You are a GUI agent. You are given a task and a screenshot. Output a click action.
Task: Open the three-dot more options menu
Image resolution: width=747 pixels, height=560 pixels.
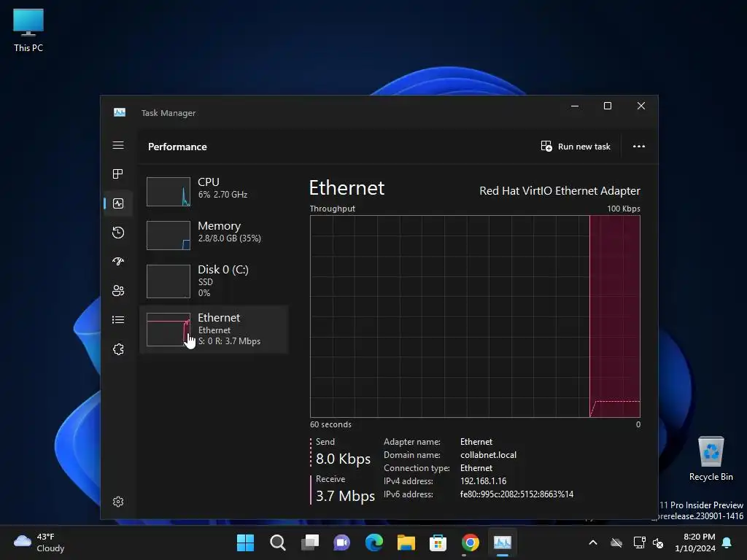639,146
